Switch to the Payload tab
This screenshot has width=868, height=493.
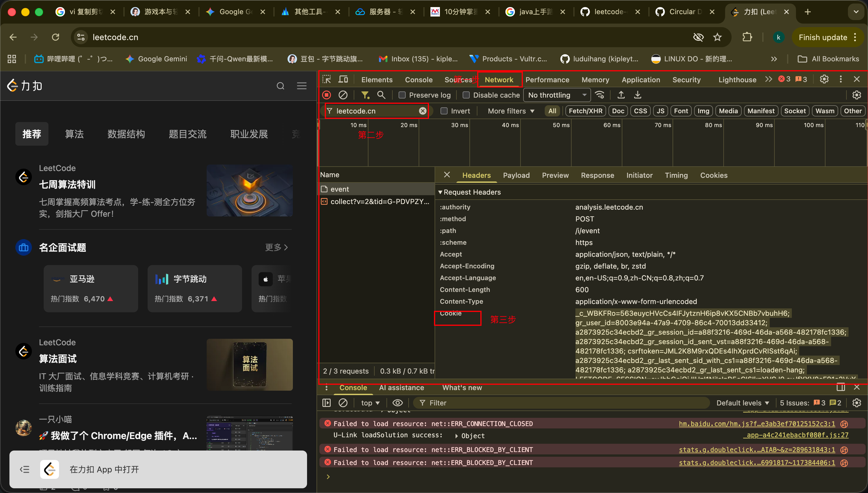click(516, 175)
